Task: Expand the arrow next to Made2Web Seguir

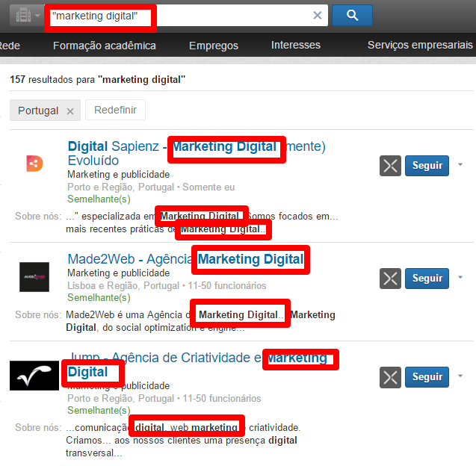Action: click(460, 277)
